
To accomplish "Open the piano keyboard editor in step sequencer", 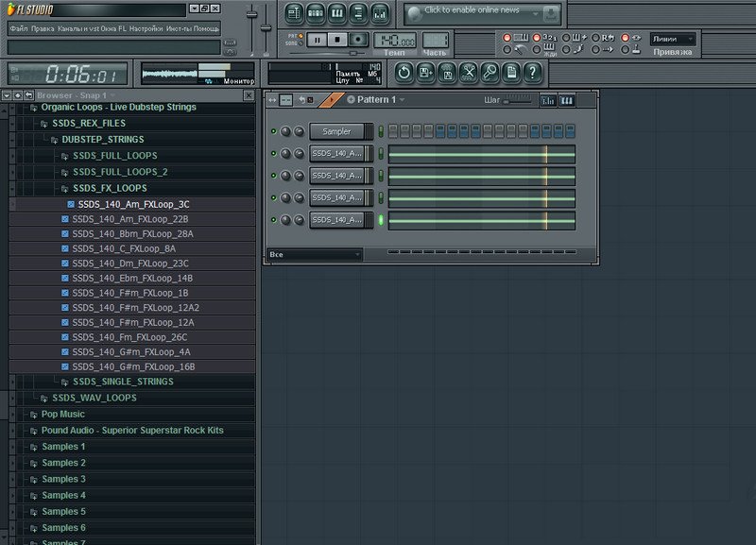I will pyautogui.click(x=568, y=100).
